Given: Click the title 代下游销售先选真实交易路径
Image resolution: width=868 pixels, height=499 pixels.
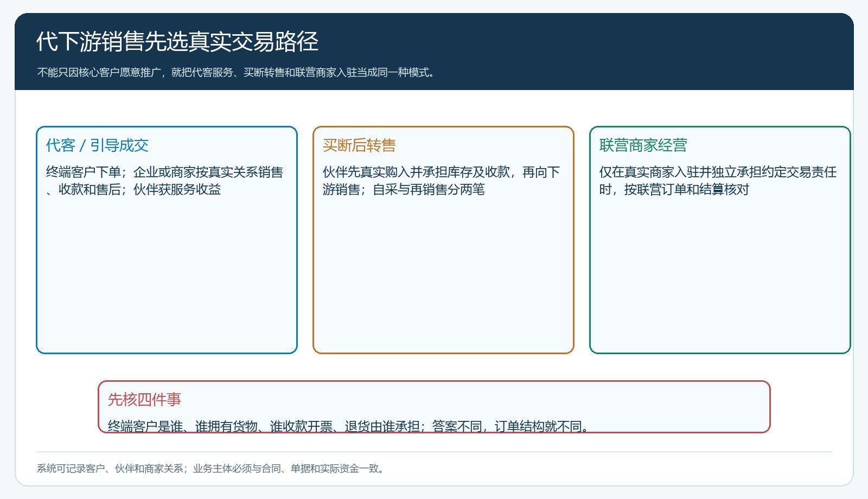Looking at the screenshot, I should point(177,42).
